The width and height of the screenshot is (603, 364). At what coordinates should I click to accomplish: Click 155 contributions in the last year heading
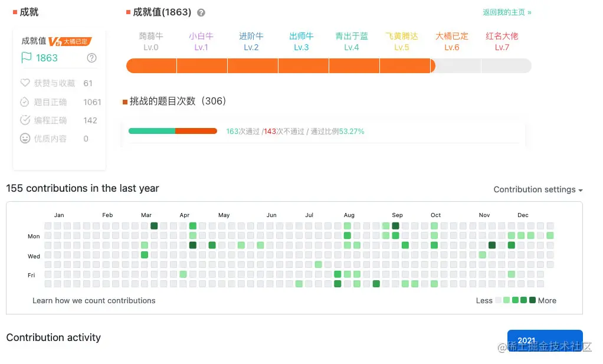pos(82,188)
